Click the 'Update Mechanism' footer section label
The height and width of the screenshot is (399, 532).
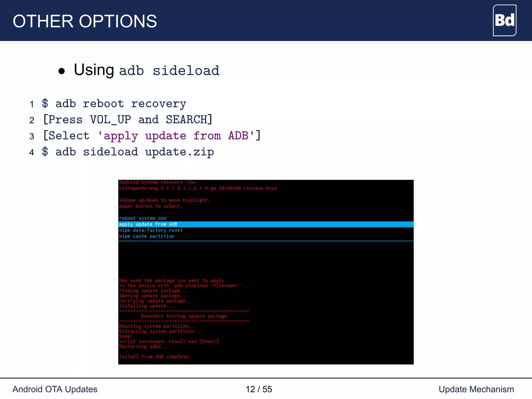476,389
